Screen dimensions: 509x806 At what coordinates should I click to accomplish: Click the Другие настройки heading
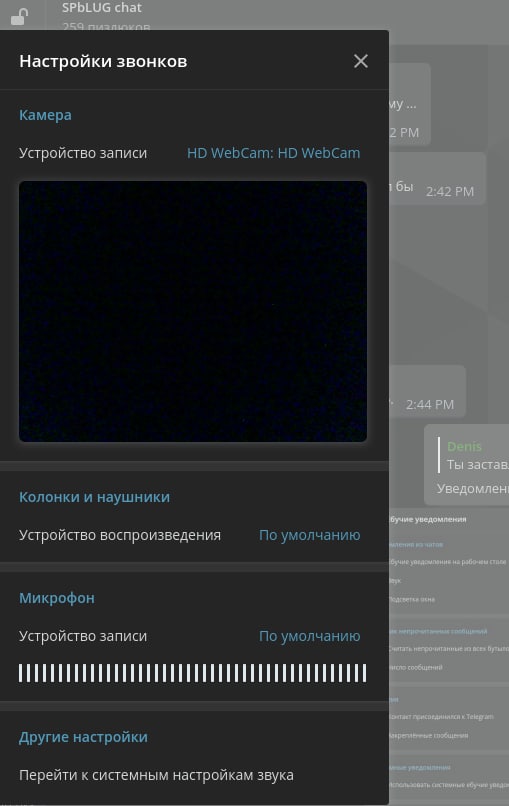click(x=83, y=737)
